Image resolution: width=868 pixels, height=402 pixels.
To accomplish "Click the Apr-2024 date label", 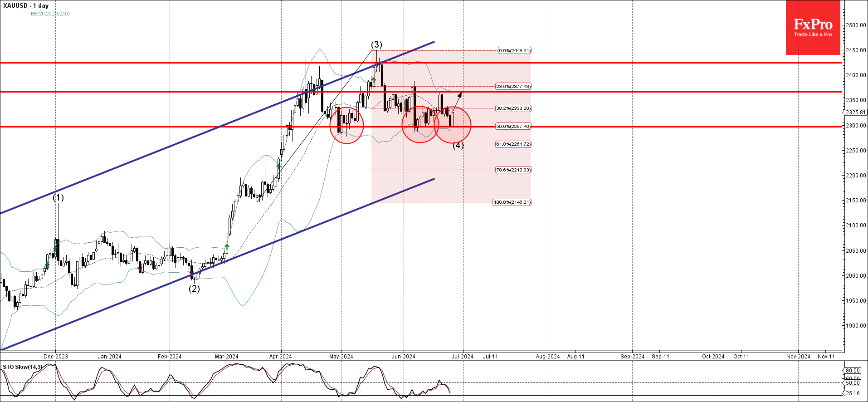I will [x=281, y=357].
